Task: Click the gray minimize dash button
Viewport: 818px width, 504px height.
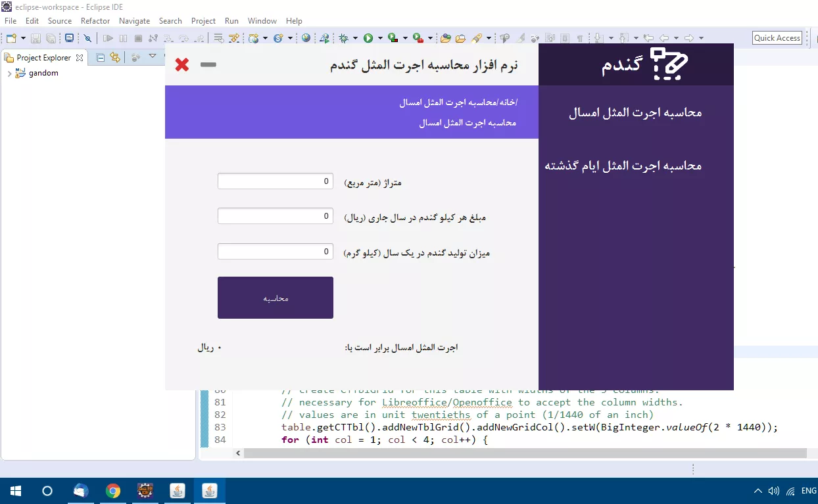Action: tap(208, 64)
